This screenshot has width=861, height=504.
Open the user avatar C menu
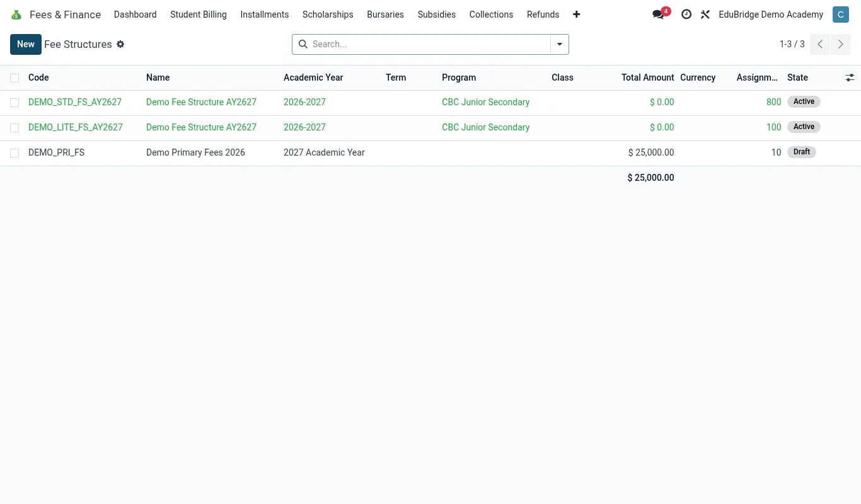(x=841, y=14)
